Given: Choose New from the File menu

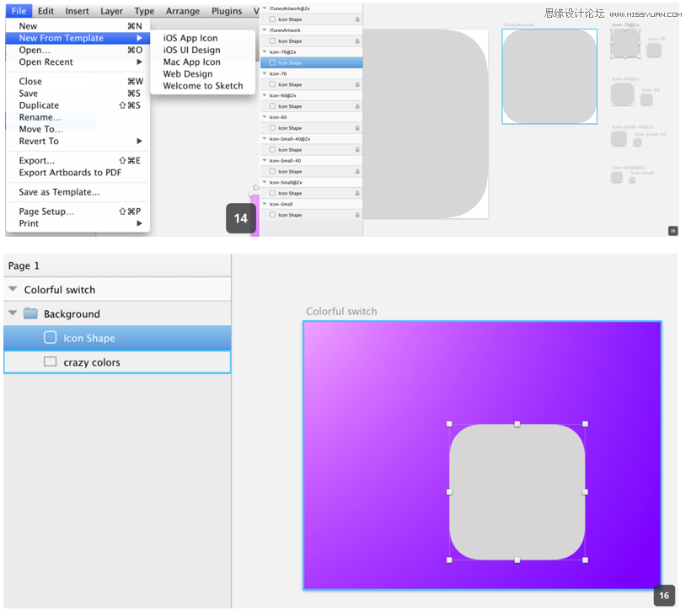Looking at the screenshot, I should pos(78,26).
